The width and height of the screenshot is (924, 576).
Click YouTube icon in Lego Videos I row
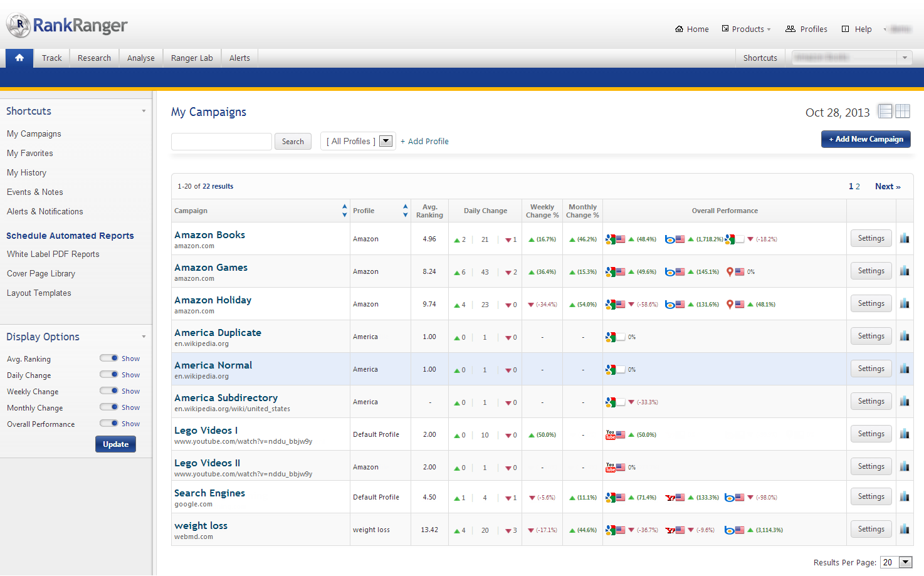(x=611, y=434)
